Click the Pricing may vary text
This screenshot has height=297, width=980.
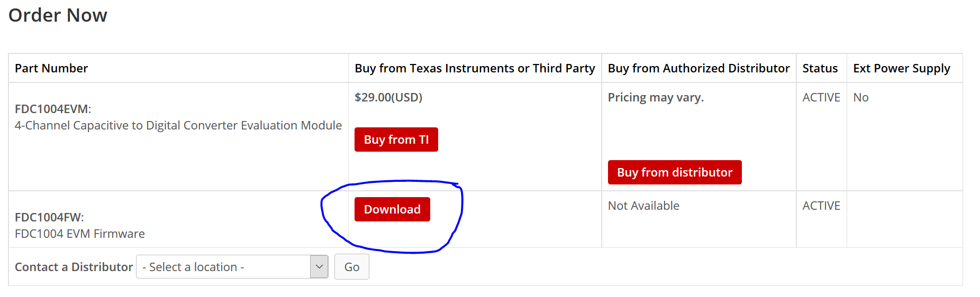click(x=656, y=97)
